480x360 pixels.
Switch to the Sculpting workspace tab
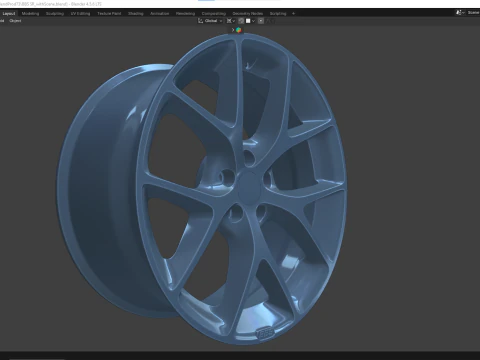coord(55,14)
